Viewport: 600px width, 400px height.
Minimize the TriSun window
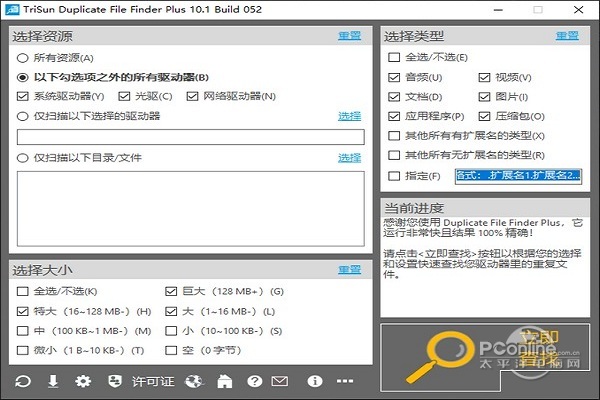coord(498,10)
